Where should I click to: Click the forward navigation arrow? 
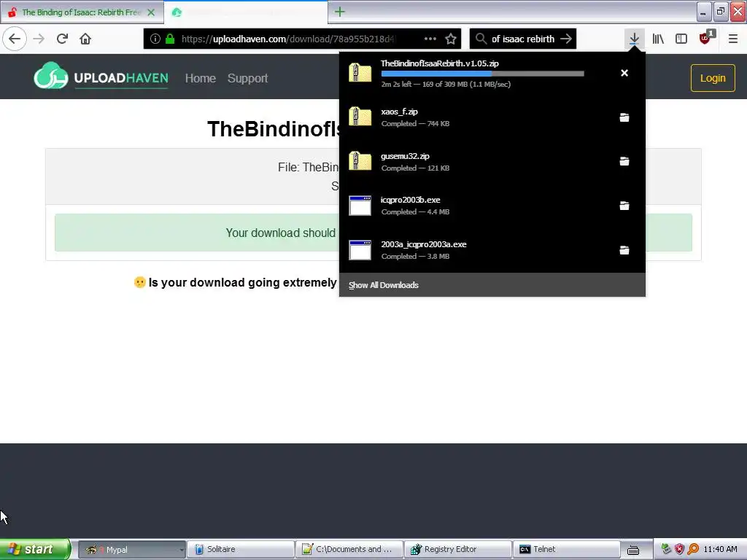[x=39, y=39]
